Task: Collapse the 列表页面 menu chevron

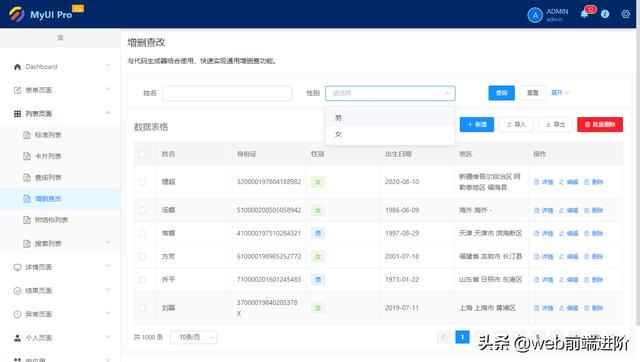Action: tap(108, 113)
